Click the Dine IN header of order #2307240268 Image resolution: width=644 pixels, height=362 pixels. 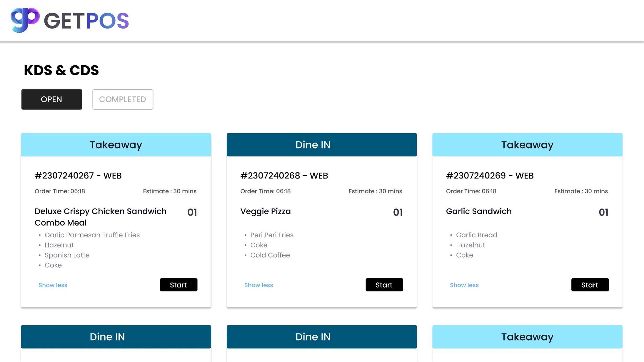[321, 145]
